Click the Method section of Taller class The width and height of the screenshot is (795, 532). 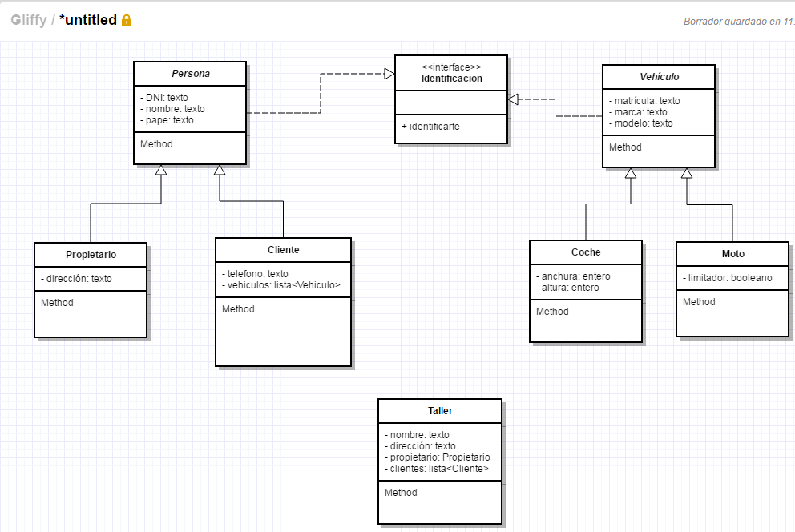(x=440, y=502)
